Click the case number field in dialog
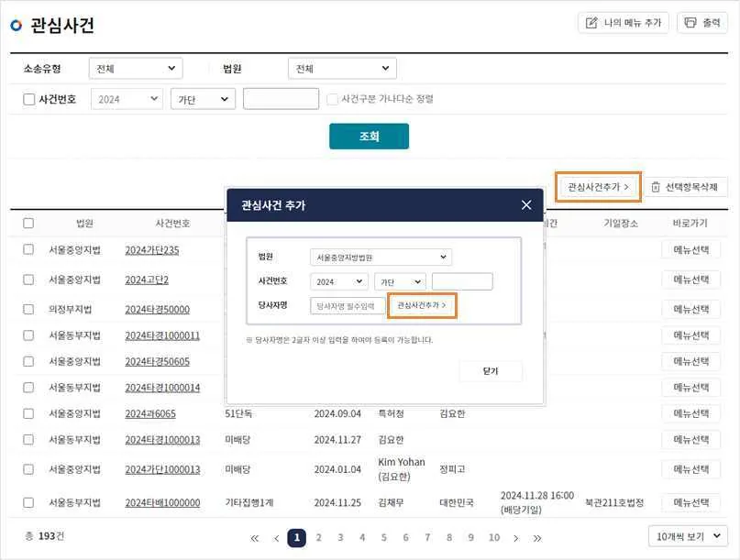Screen dimensions: 740x560 click(462, 281)
